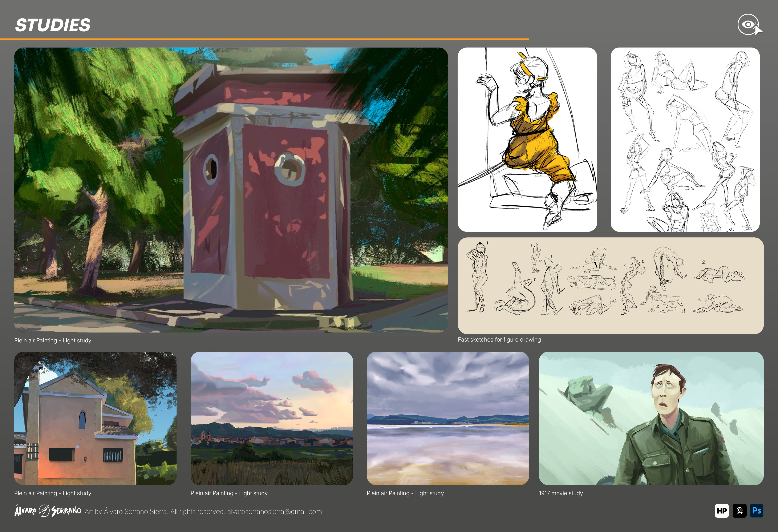Select the pink sunset clouds landscape painting

271,418
